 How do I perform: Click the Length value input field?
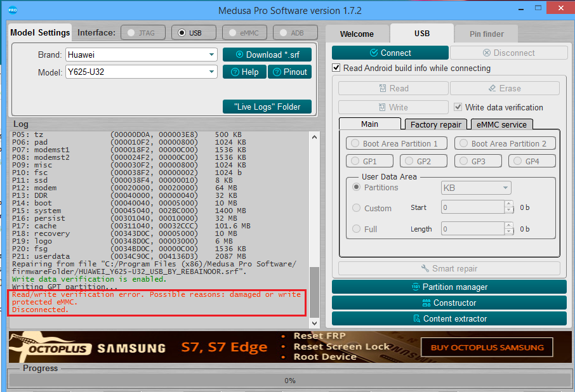tap(473, 228)
